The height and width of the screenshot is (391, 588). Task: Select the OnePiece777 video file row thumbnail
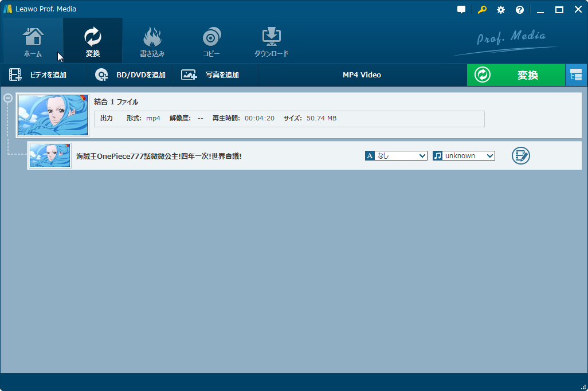pyautogui.click(x=50, y=155)
